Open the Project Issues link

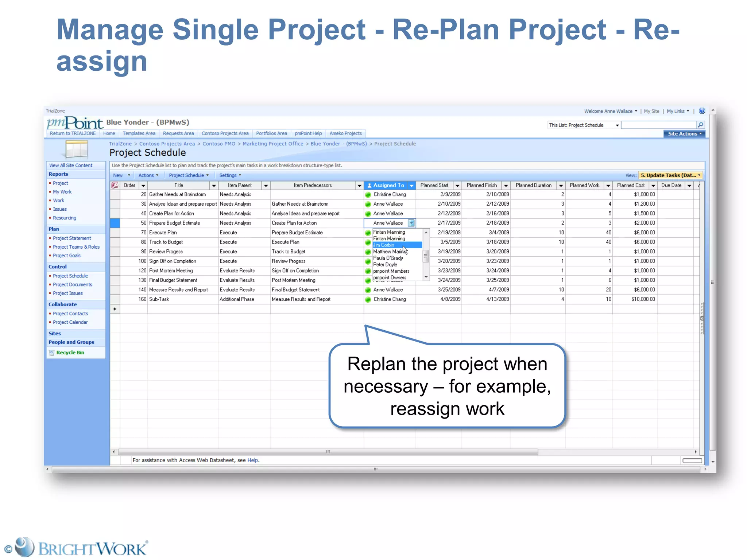point(68,293)
